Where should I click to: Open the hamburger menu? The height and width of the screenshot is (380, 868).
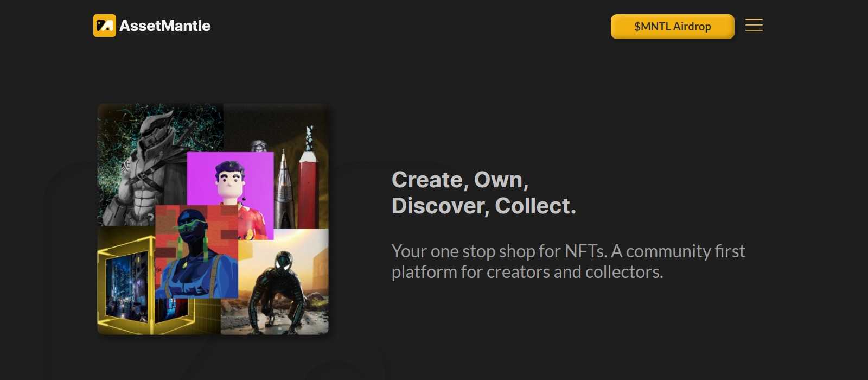pyautogui.click(x=754, y=26)
